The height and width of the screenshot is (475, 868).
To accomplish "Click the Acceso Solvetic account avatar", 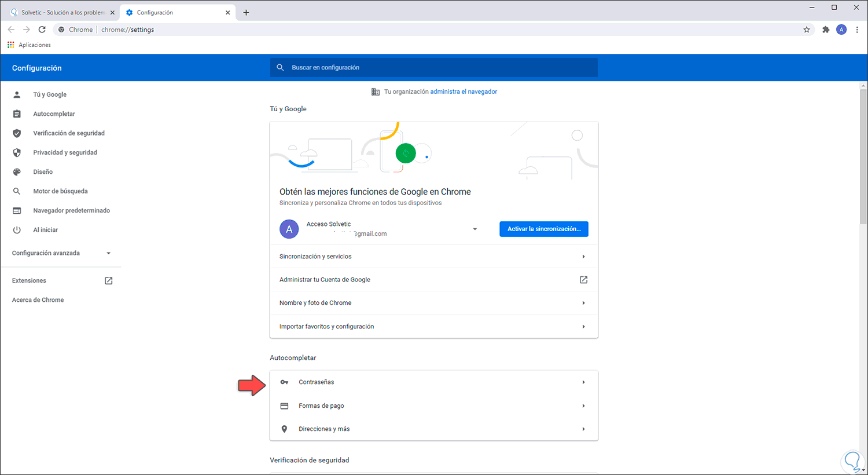I will (x=289, y=229).
